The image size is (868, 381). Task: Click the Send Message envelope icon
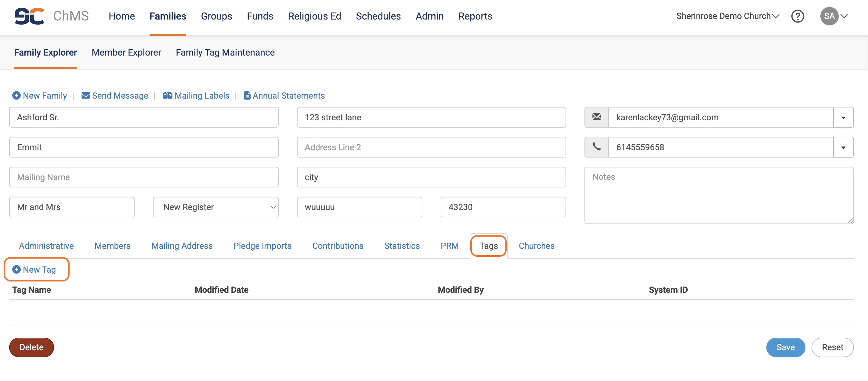pyautogui.click(x=85, y=96)
